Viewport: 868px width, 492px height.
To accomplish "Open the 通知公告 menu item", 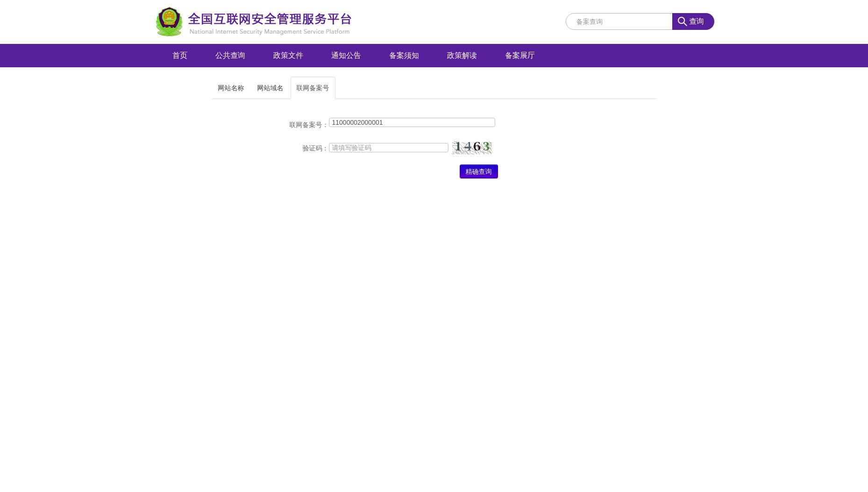I will pyautogui.click(x=346, y=56).
